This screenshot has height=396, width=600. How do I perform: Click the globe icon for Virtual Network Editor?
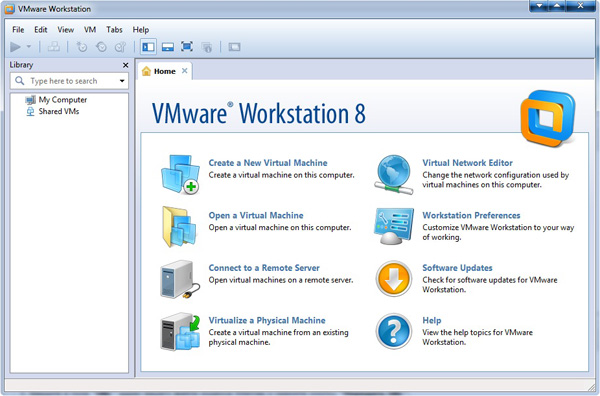point(393,174)
